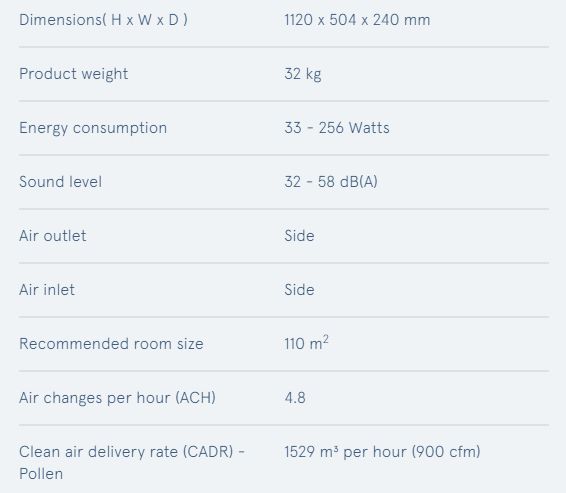566x493 pixels.
Task: Select the 32 kg weight value
Action: pyautogui.click(x=302, y=74)
